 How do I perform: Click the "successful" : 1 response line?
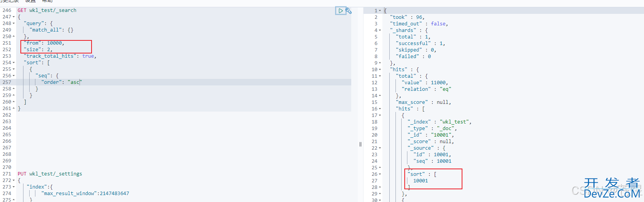pyautogui.click(x=420, y=43)
